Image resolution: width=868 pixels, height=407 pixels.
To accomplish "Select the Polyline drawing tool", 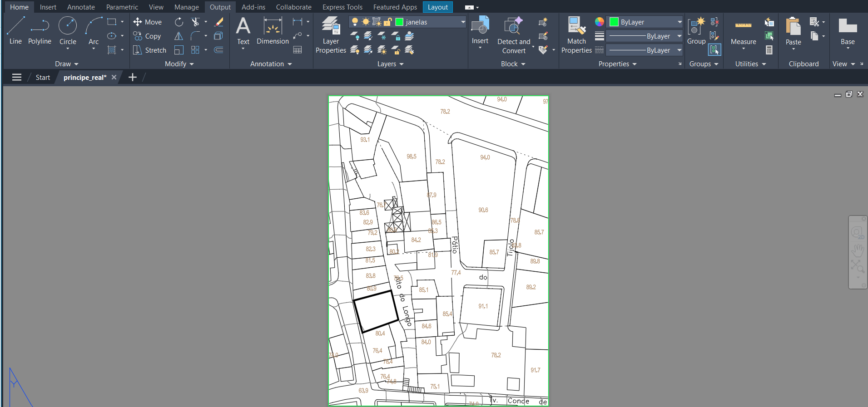I will click(x=40, y=31).
